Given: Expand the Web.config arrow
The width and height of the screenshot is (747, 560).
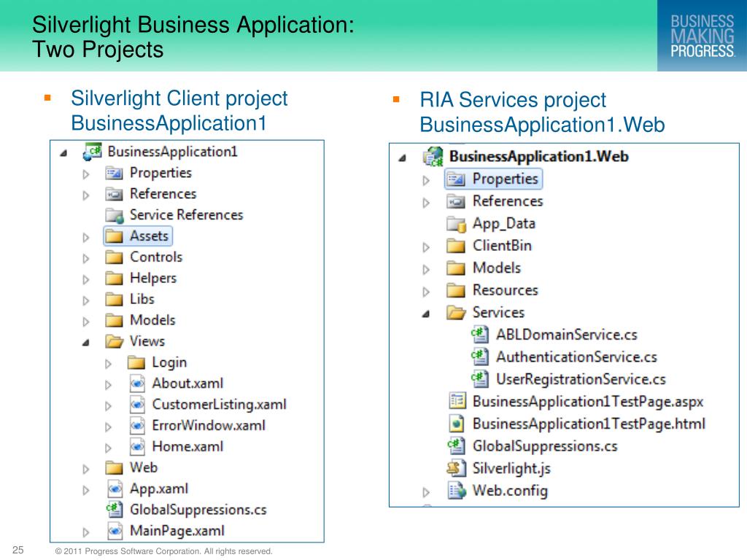Looking at the screenshot, I should [426, 492].
